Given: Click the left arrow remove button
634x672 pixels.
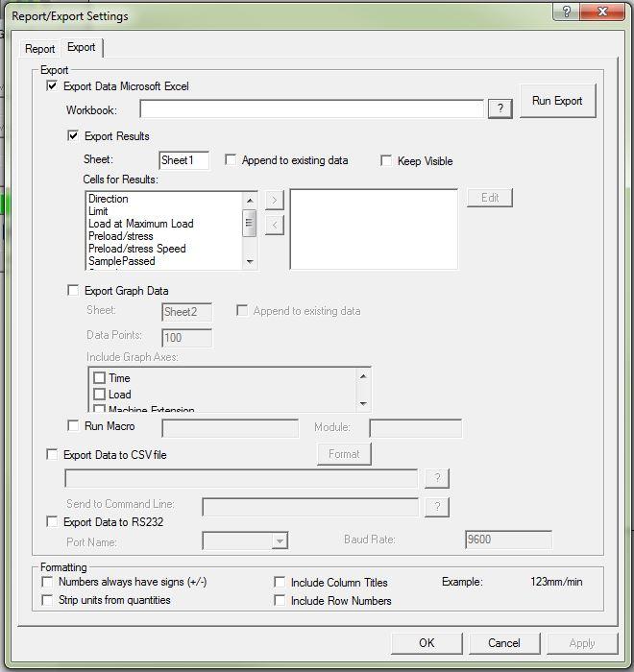Looking at the screenshot, I should point(274,225).
